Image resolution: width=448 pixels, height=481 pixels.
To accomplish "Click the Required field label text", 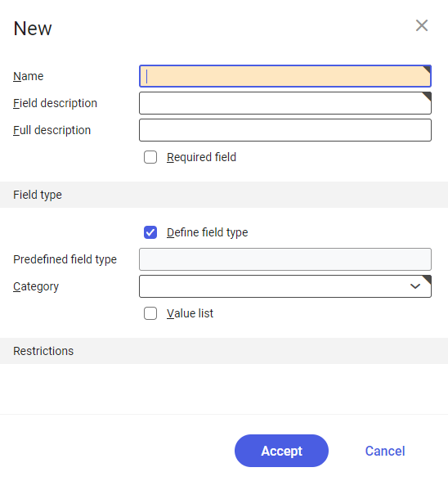I will 201,157.
